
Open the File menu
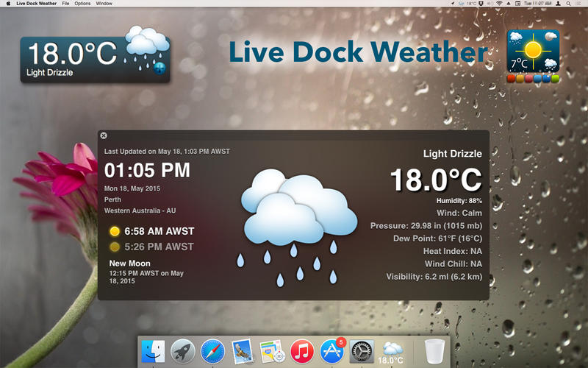[66, 4]
